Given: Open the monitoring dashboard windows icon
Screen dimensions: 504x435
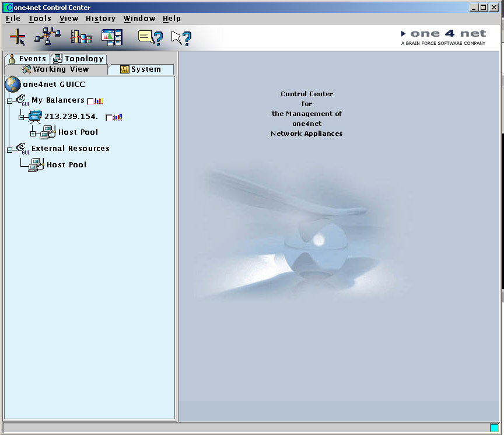Looking at the screenshot, I should [x=112, y=37].
